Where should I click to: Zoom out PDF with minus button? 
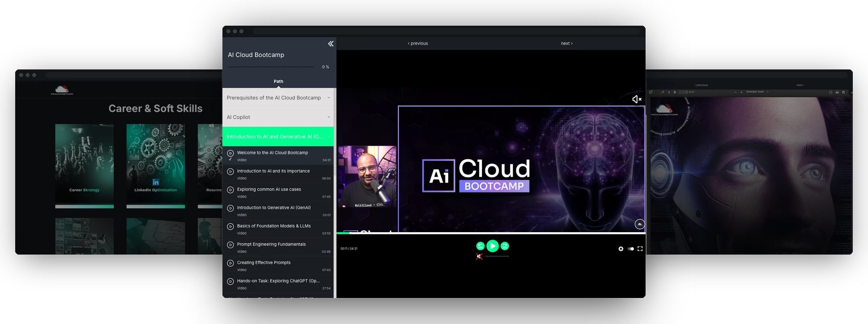[735, 92]
